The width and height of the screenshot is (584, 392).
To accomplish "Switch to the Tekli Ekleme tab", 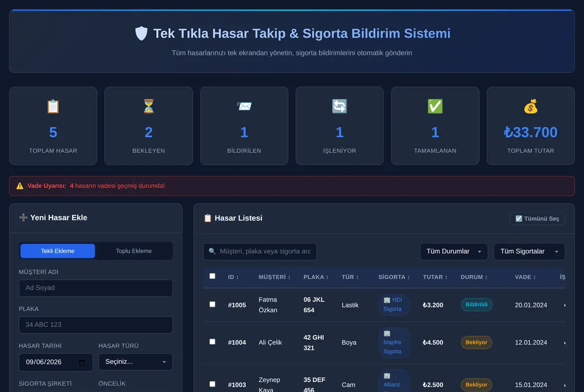I will (58, 251).
